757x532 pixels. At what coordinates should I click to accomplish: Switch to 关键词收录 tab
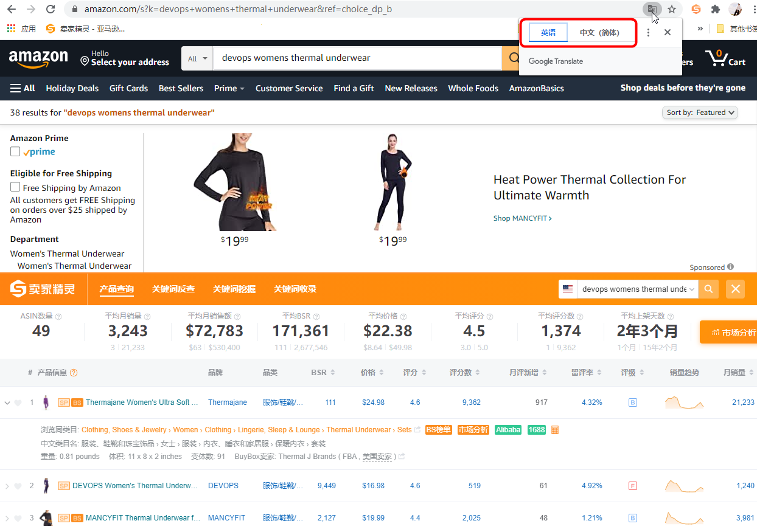coord(295,289)
